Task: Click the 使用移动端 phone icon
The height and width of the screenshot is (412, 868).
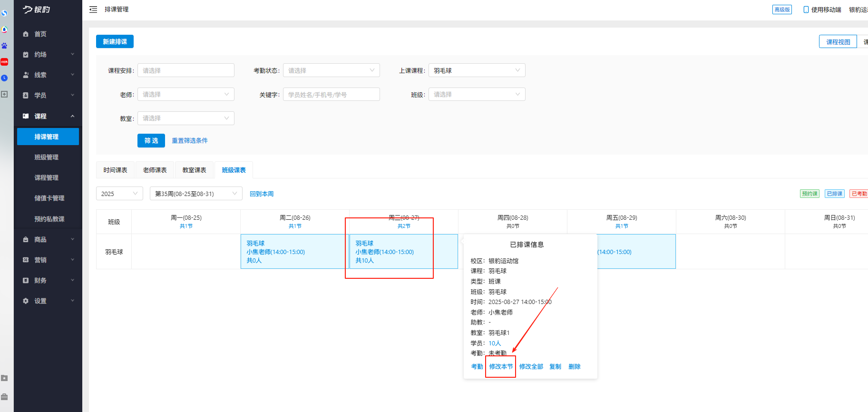Action: tap(806, 10)
